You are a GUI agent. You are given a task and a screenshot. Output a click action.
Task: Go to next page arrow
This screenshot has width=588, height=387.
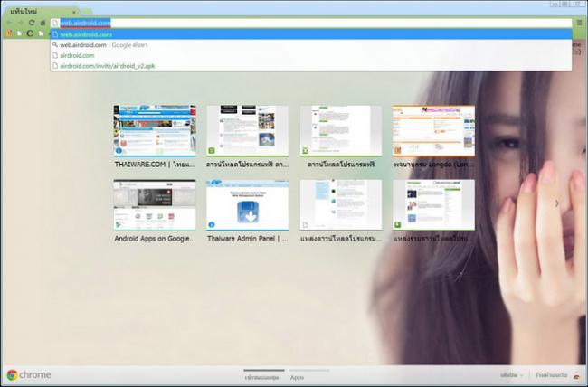[557, 203]
